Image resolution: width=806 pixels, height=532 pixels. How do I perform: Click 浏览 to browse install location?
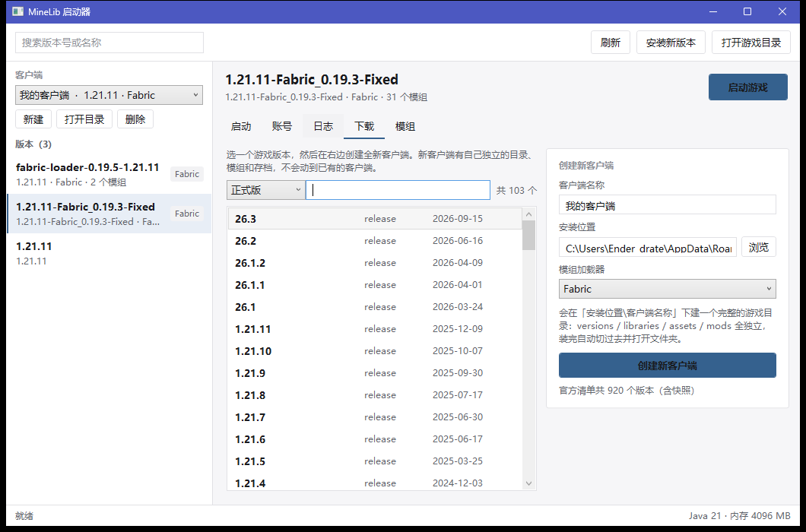pos(759,247)
